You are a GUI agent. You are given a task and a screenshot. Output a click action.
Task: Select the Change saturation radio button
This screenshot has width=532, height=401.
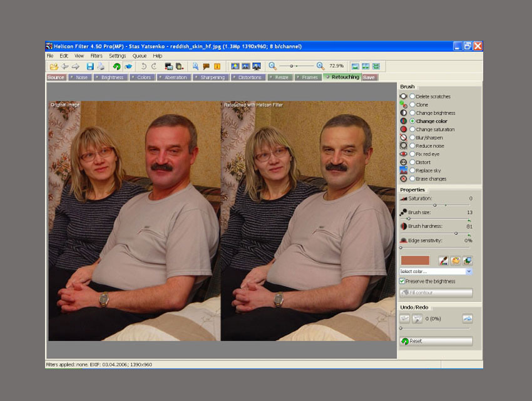[412, 129]
